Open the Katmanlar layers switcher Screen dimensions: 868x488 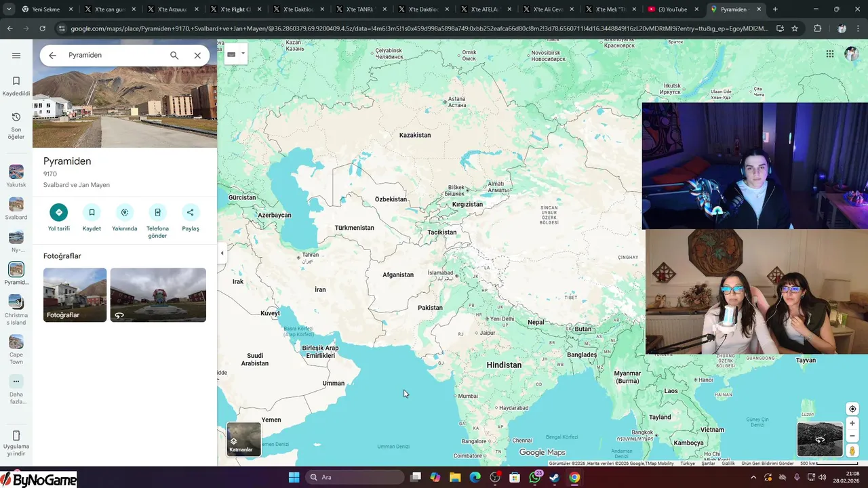[x=243, y=439]
